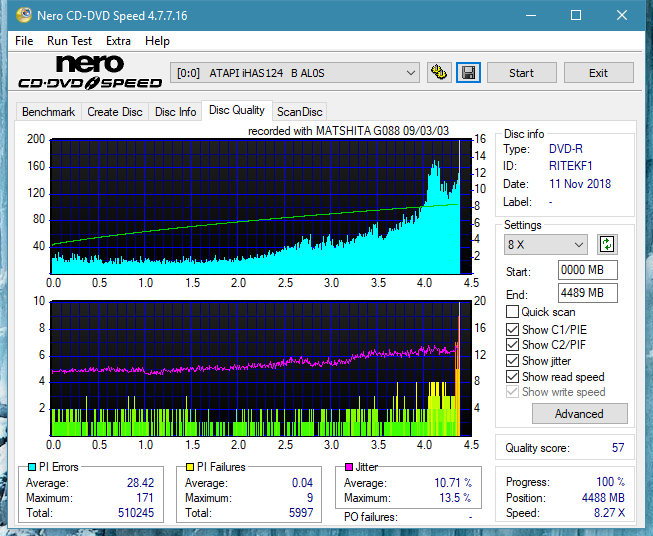The image size is (653, 536).
Task: Open the File menu
Action: point(24,41)
